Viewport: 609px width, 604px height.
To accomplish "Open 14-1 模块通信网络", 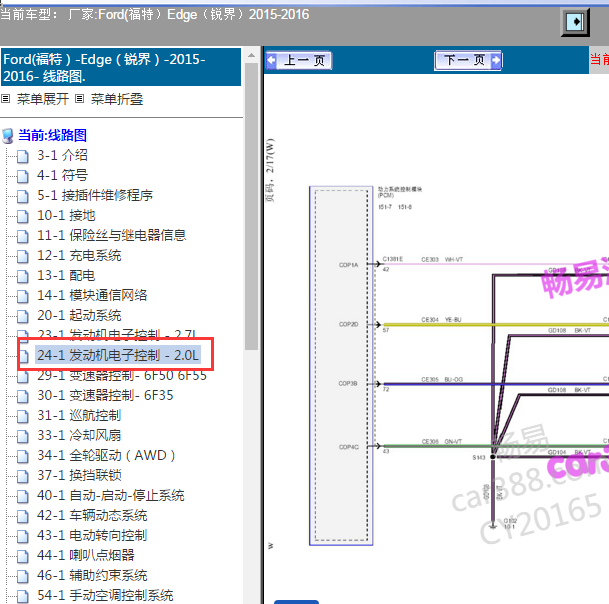I will [x=92, y=295].
